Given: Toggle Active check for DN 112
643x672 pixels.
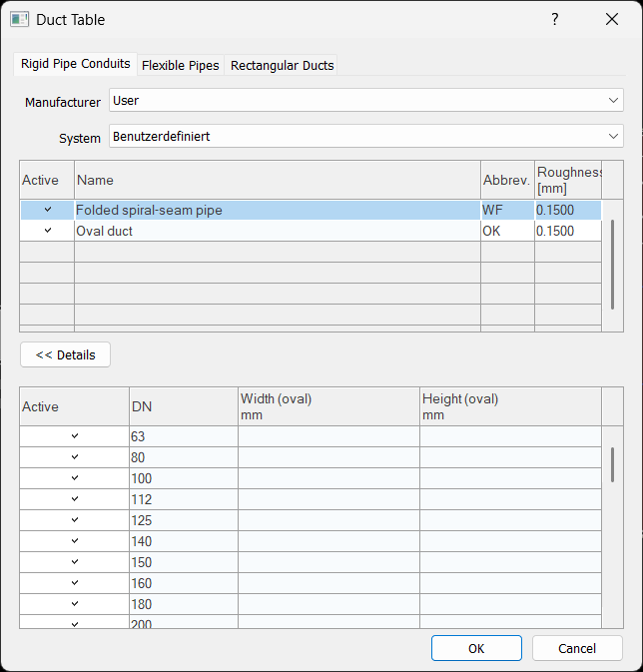Looking at the screenshot, I should (x=75, y=499).
